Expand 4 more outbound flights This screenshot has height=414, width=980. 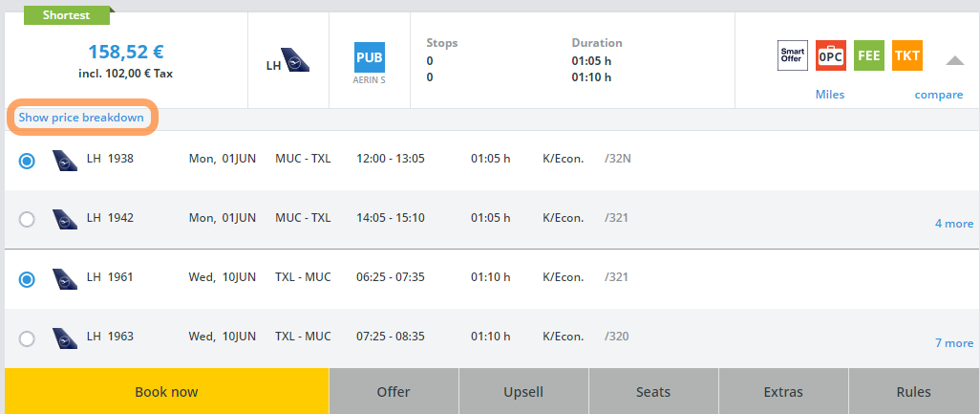point(953,224)
